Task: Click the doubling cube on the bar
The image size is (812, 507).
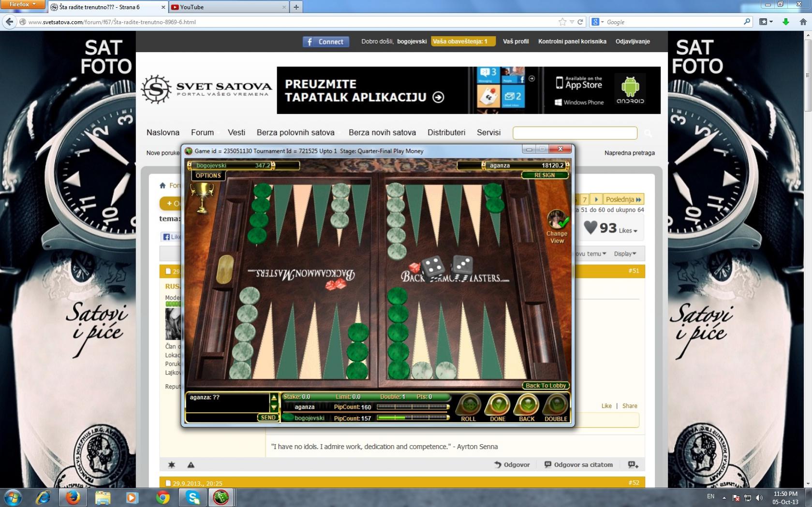Action: click(225, 269)
